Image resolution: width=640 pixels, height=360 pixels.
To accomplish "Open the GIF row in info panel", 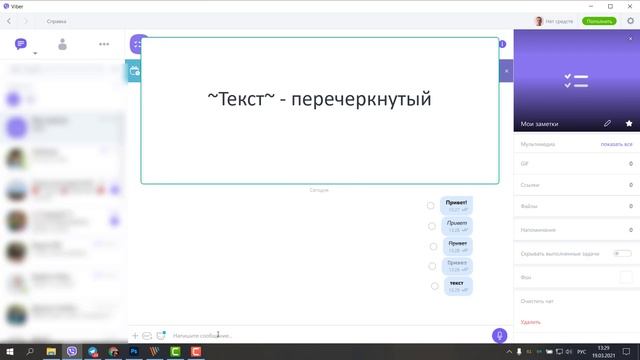I will pyautogui.click(x=576, y=164).
